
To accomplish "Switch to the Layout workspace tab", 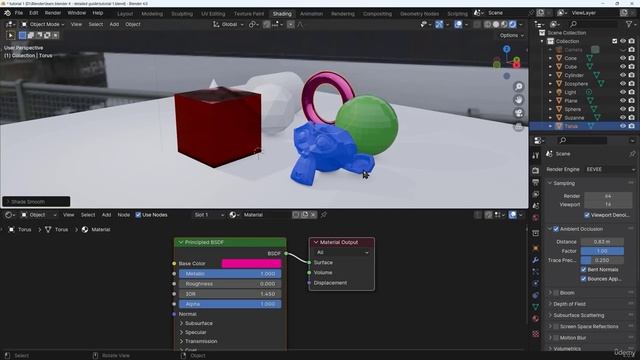I will coord(125,13).
